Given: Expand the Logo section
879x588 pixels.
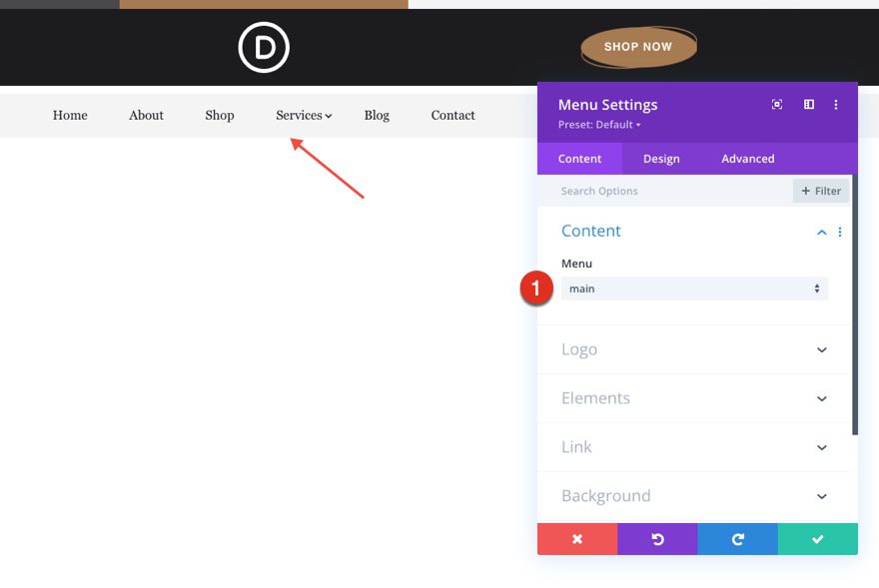Looking at the screenshot, I should pos(693,349).
